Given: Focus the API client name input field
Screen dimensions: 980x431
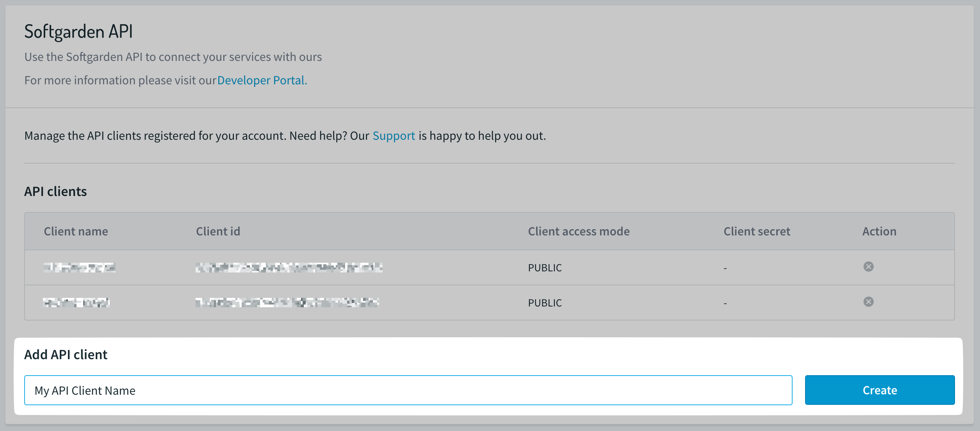Looking at the screenshot, I should tap(408, 390).
